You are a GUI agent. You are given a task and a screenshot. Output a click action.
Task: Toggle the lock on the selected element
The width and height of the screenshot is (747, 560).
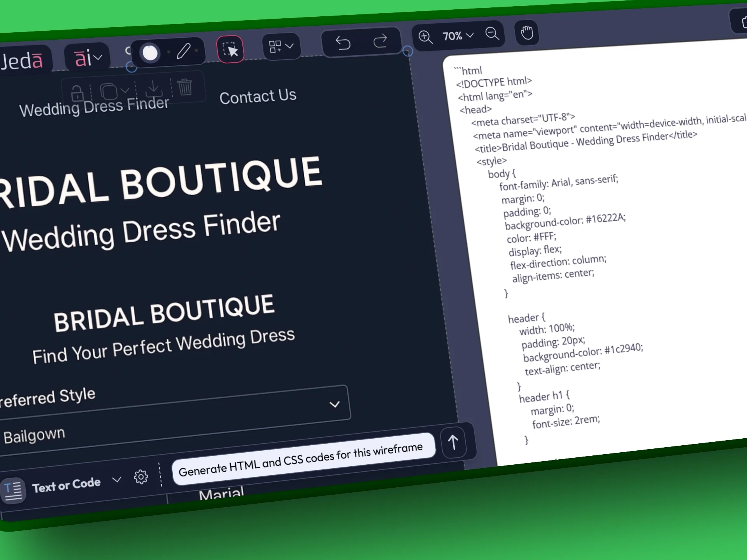tap(77, 93)
